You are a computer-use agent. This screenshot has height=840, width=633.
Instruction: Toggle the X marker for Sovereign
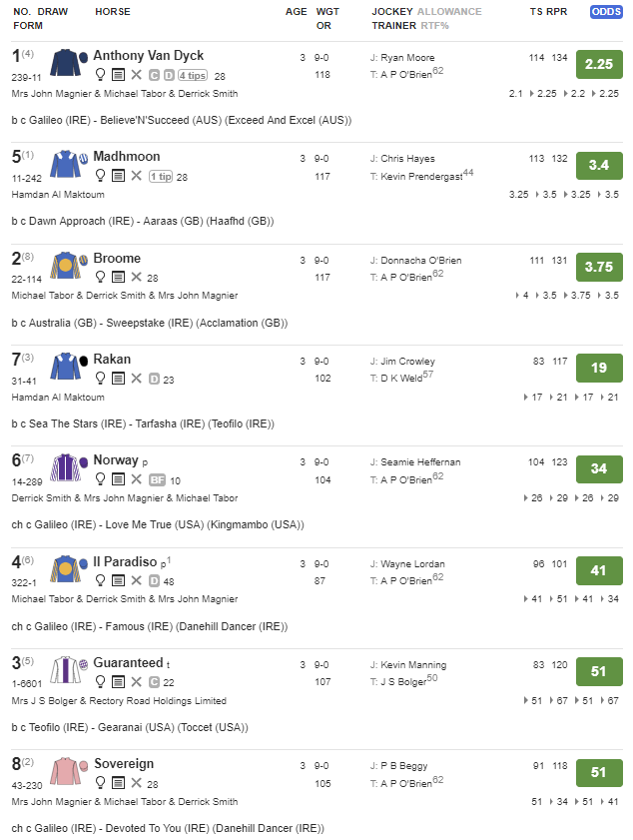[x=136, y=784]
